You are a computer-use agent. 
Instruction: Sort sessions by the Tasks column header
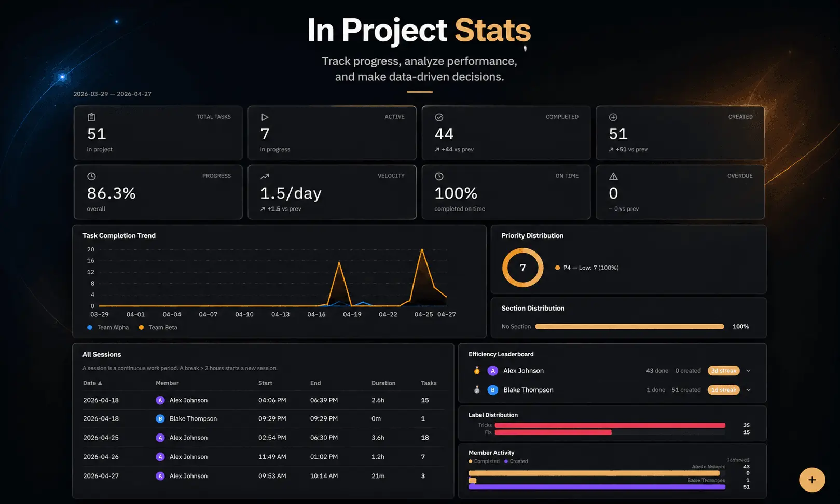[429, 383]
